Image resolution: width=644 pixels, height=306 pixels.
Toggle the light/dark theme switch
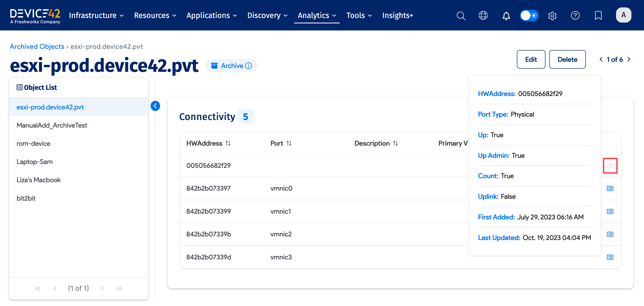coord(529,16)
